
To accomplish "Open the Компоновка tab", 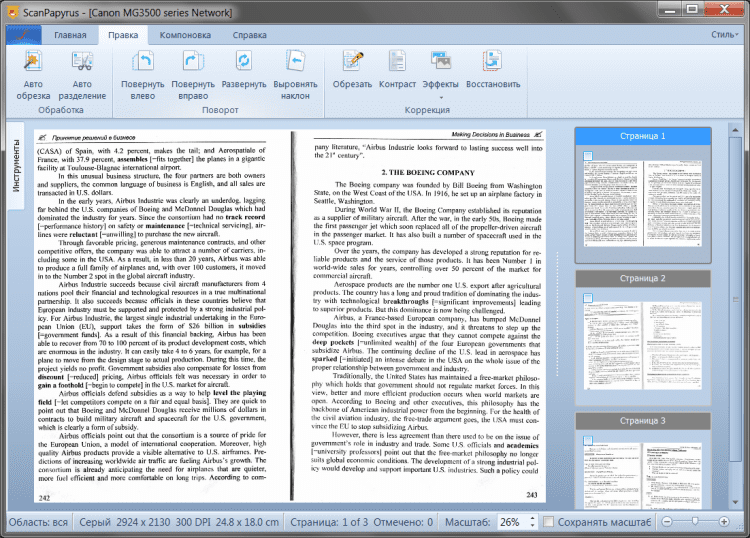I will tap(185, 35).
